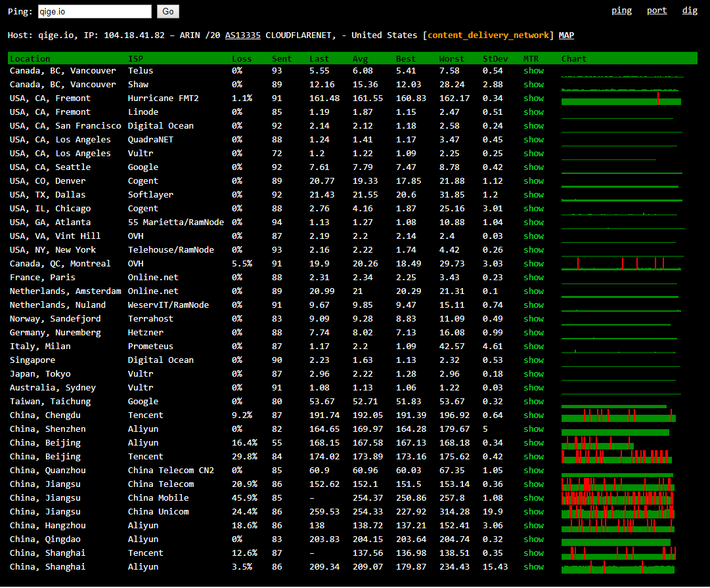
Task: Click the Jiangsu China Mobile loss chart
Action: point(617,499)
